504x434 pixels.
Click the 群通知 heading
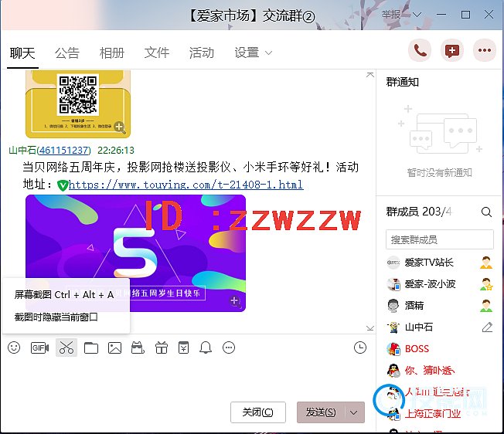tap(403, 82)
